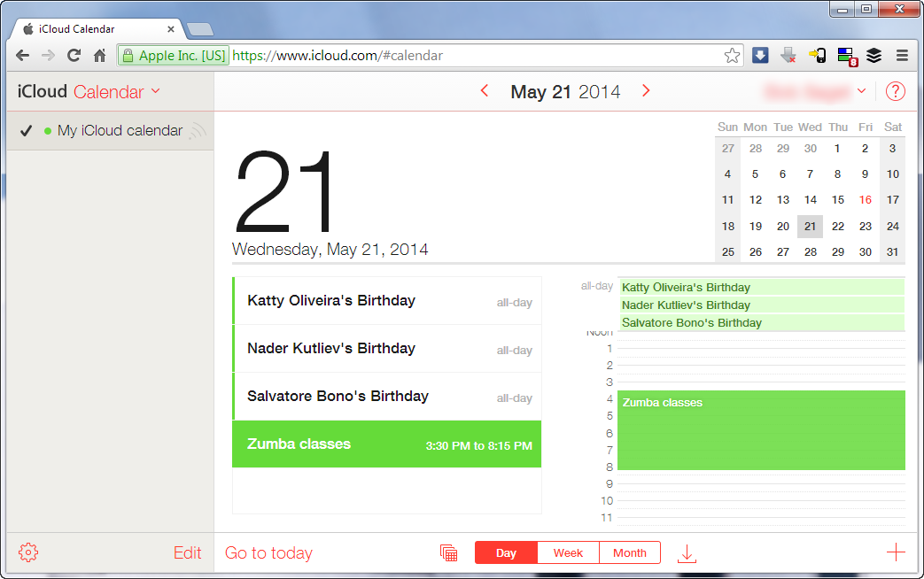The width and height of the screenshot is (924, 579).
Task: Click the sharing signal icon beside My iCloud calendar
Action: click(x=198, y=130)
